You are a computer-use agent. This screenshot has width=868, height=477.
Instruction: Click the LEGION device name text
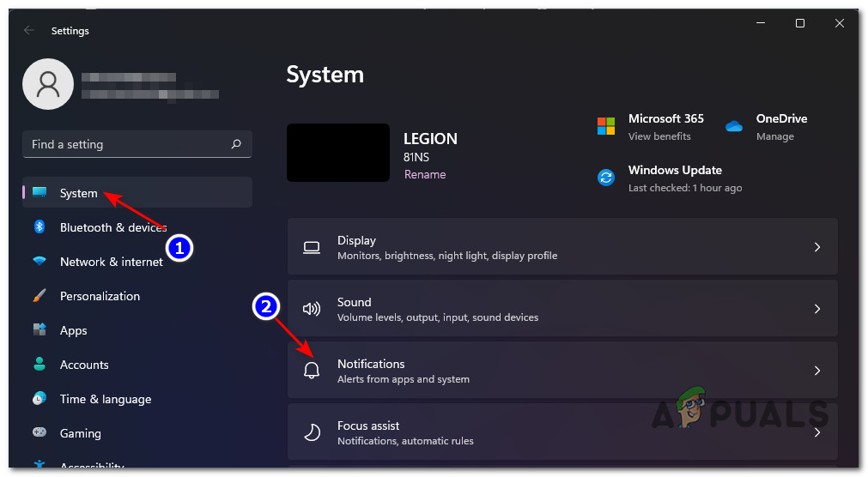pos(430,138)
